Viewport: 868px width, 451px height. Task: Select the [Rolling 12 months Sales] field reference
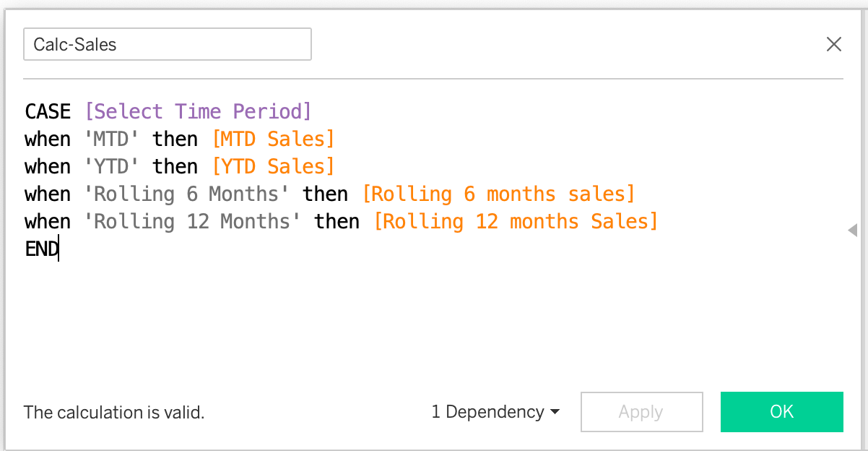[516, 220]
